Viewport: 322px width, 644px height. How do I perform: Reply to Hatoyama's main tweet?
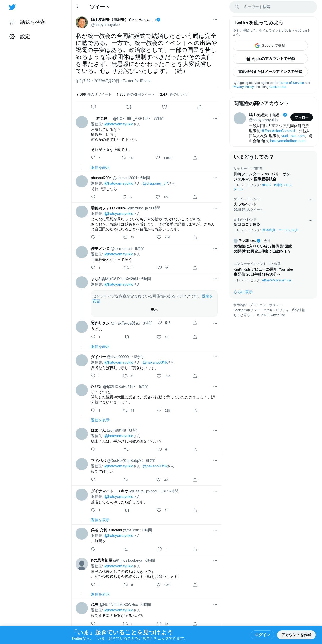[93, 107]
